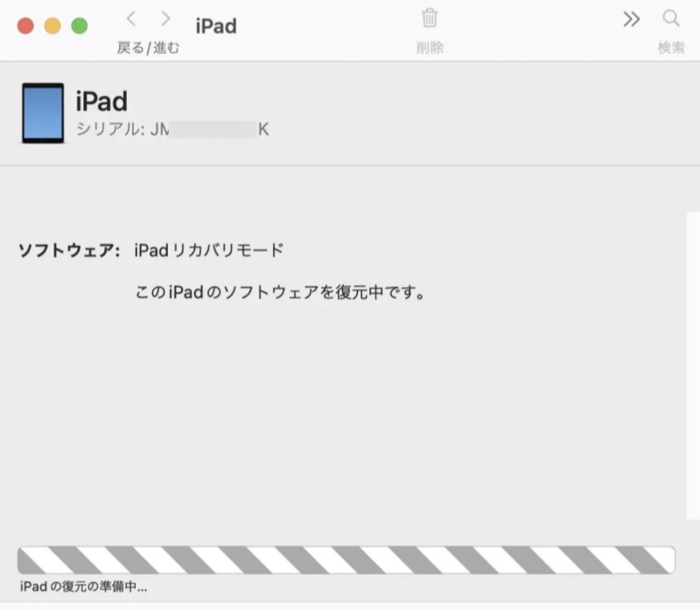Click the restore progress bar
This screenshot has height=610, width=700.
[x=350, y=558]
